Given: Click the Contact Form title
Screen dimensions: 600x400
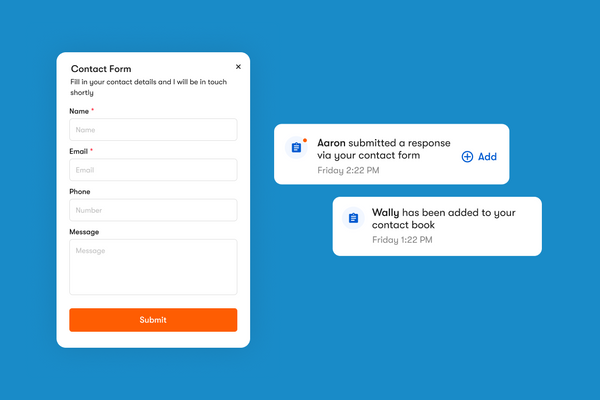Looking at the screenshot, I should 101,69.
